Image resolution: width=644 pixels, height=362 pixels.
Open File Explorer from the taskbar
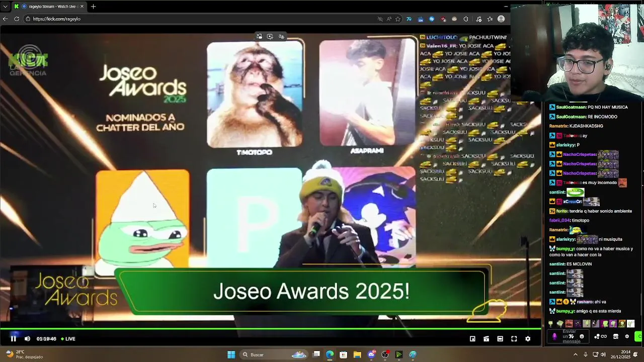pyautogui.click(x=357, y=354)
